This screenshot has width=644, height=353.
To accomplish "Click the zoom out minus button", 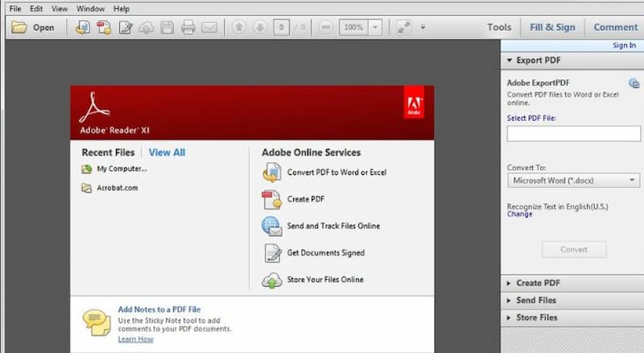I will [x=325, y=27].
